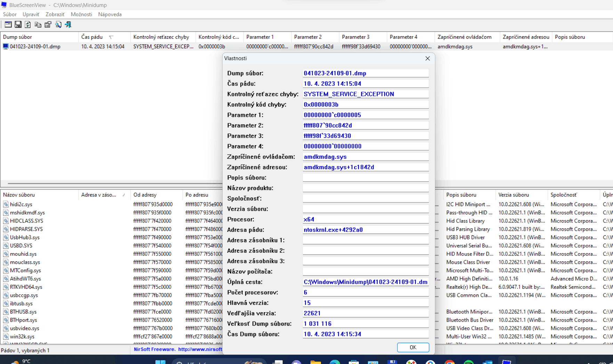This screenshot has width=613, height=364.
Task: Open the Upraviť menu
Action: pyautogui.click(x=31, y=14)
